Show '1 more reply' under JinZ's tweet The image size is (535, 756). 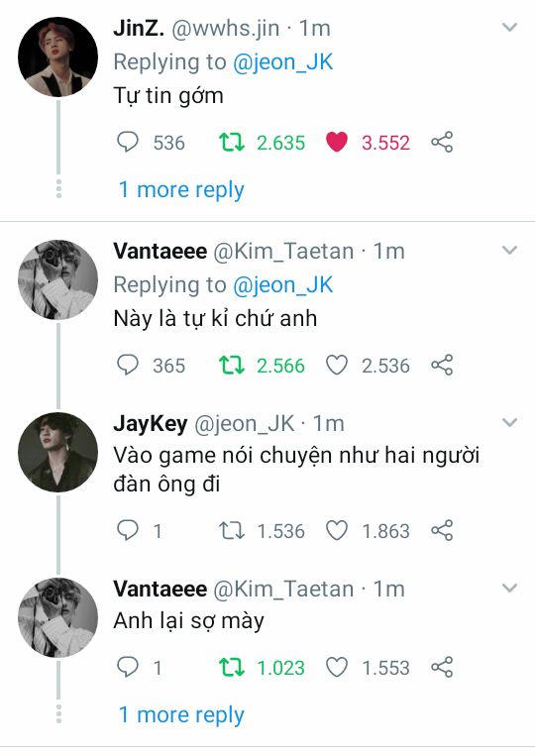181,189
